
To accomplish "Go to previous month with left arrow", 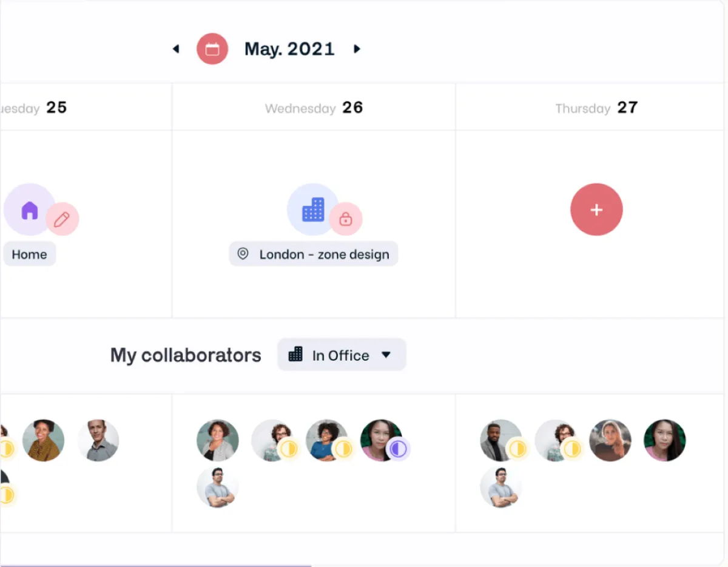I will click(176, 49).
